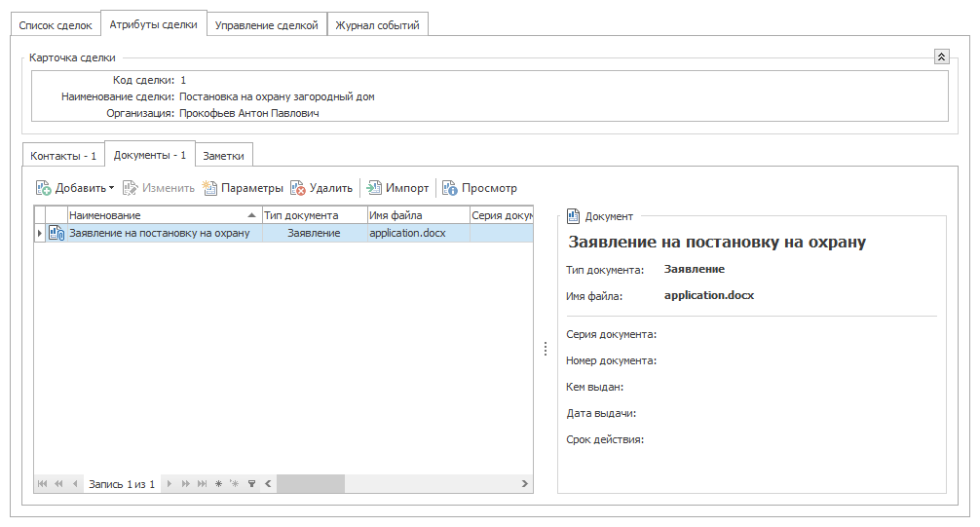980x527 pixels.
Task: Click the 'Заявление' type cell
Action: (x=315, y=233)
